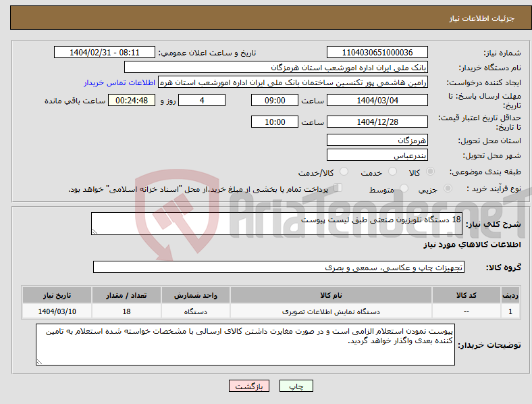532x404 pixels.
Task: Click the تعداد / مقدار column header
Action: (x=126, y=295)
